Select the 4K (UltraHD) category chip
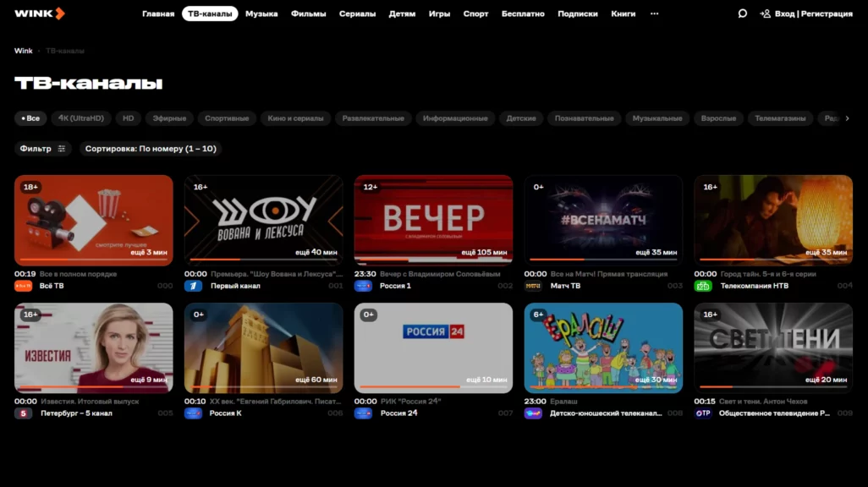 (81, 118)
